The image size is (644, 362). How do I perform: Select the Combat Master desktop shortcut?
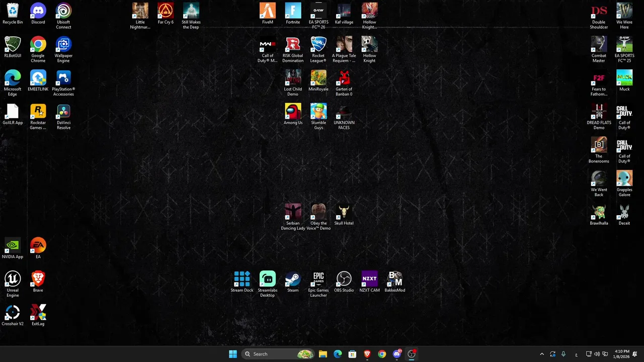(x=599, y=50)
